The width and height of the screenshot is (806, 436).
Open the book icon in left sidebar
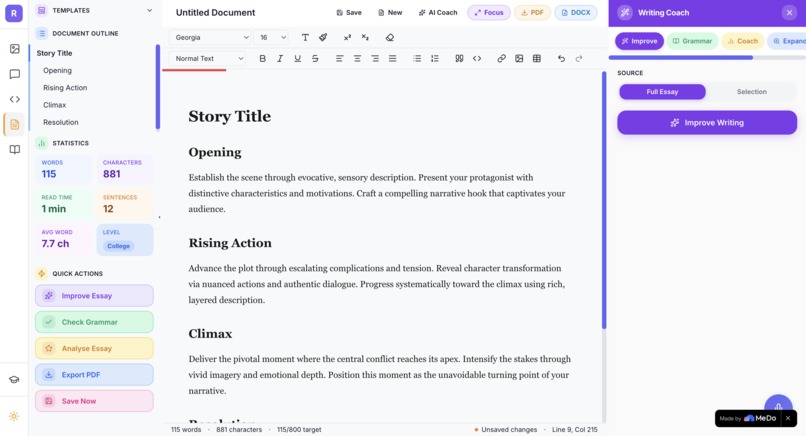[x=14, y=150]
